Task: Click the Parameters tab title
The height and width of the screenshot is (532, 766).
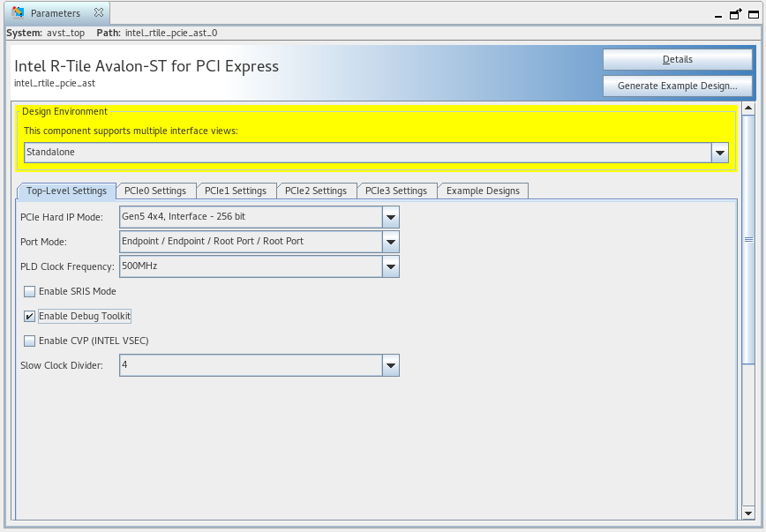Action: pos(56,13)
